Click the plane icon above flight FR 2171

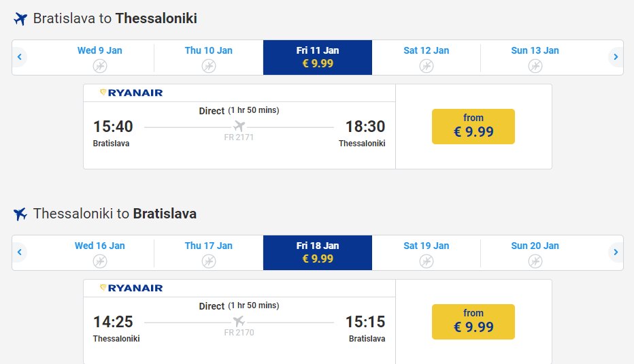(239, 126)
